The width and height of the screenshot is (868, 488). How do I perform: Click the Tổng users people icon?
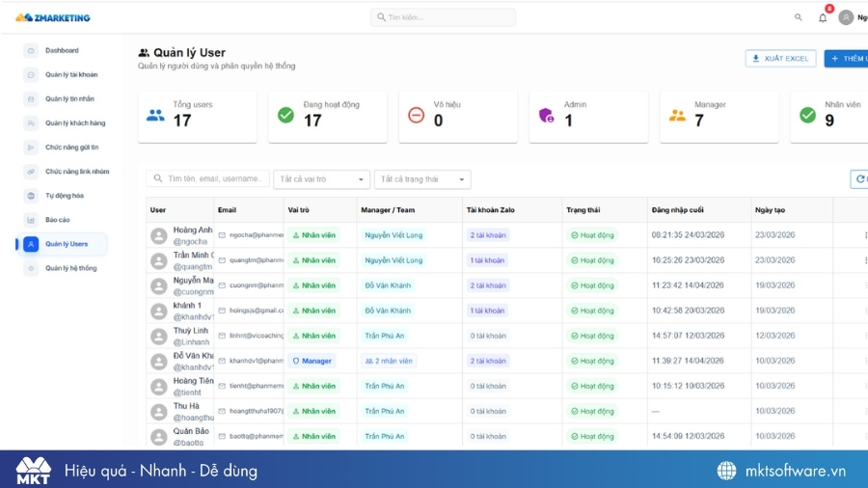coord(155,115)
